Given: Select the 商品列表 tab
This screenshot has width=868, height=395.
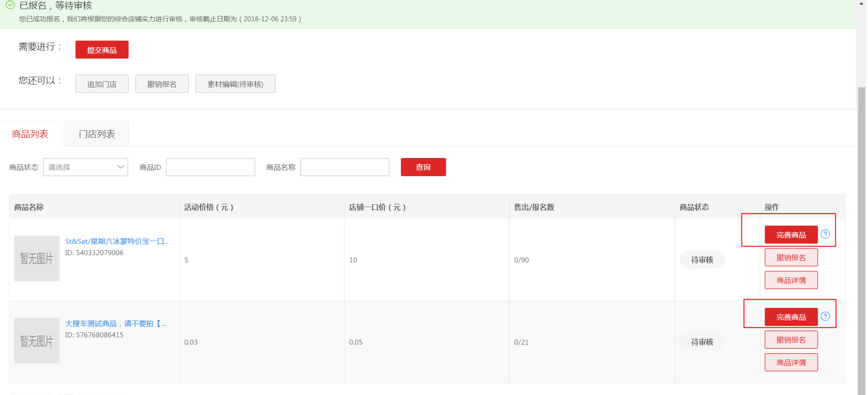Looking at the screenshot, I should [30, 134].
